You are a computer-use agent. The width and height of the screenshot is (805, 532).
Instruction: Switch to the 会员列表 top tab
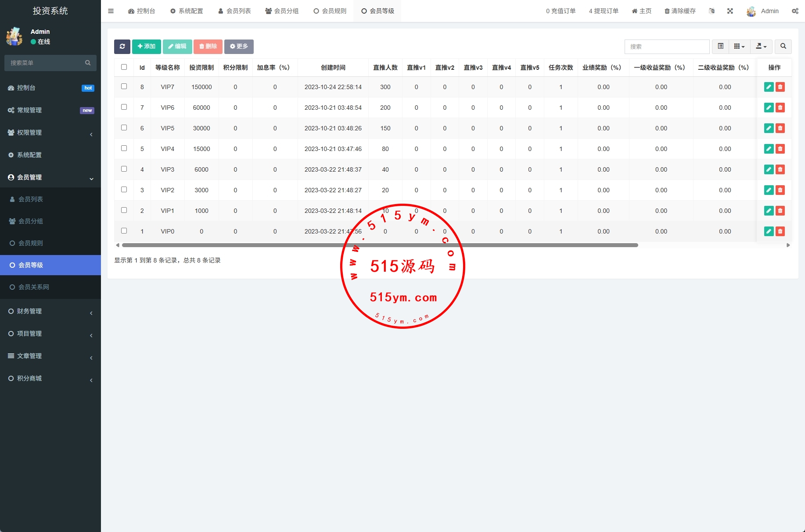point(235,11)
